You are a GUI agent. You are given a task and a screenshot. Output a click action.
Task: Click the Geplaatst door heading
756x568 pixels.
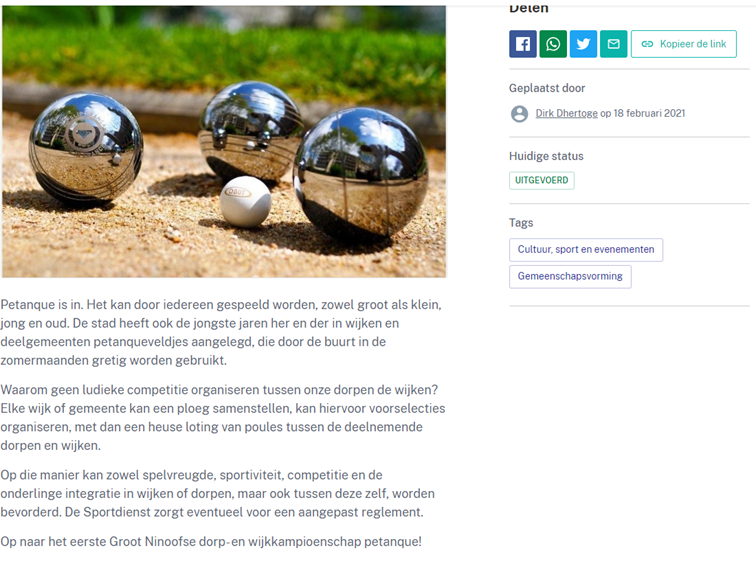point(547,88)
